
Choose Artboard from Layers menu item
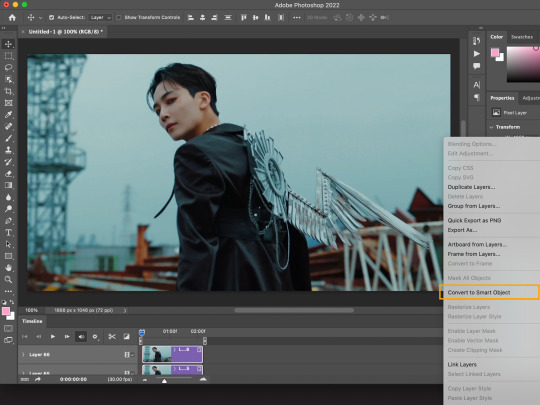477,245
